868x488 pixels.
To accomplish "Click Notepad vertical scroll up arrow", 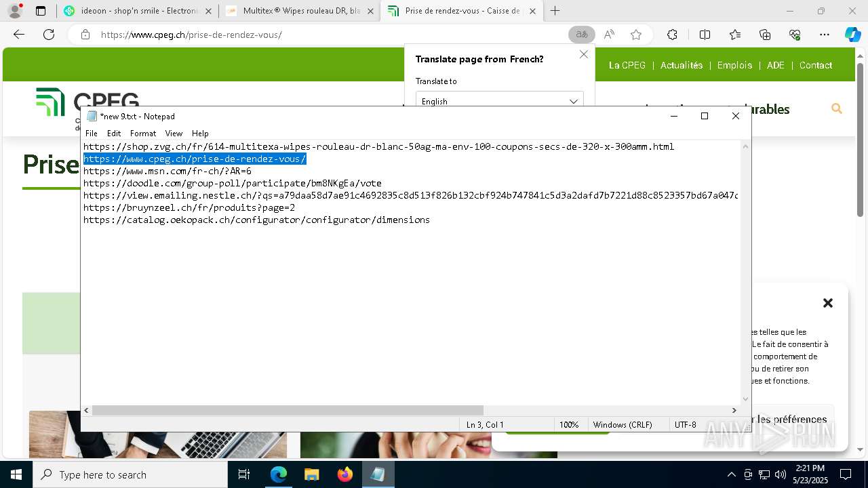I will [746, 146].
